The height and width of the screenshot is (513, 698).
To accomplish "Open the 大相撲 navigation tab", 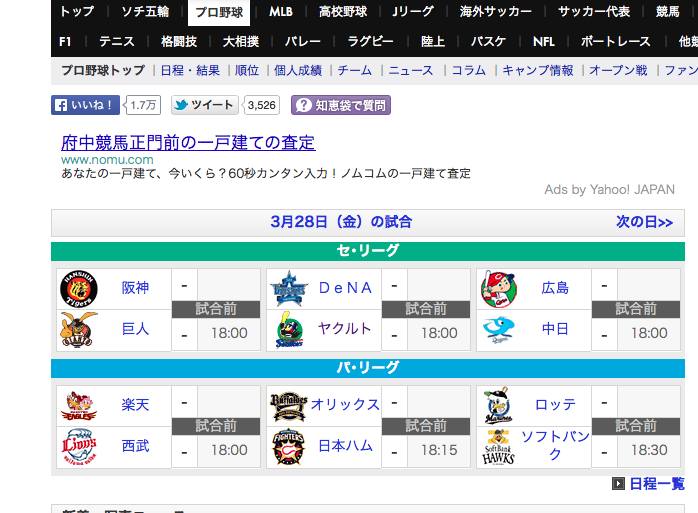I will pos(241,42).
